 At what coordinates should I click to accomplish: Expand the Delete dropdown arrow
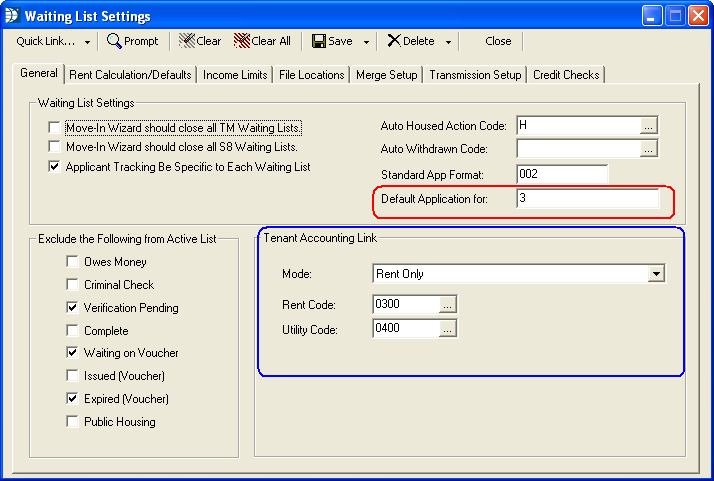click(x=448, y=42)
